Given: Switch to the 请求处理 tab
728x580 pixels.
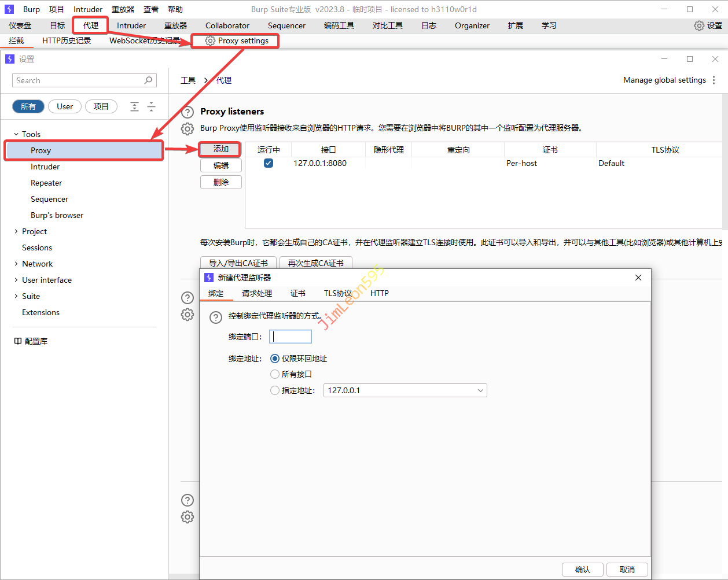Looking at the screenshot, I should (257, 293).
